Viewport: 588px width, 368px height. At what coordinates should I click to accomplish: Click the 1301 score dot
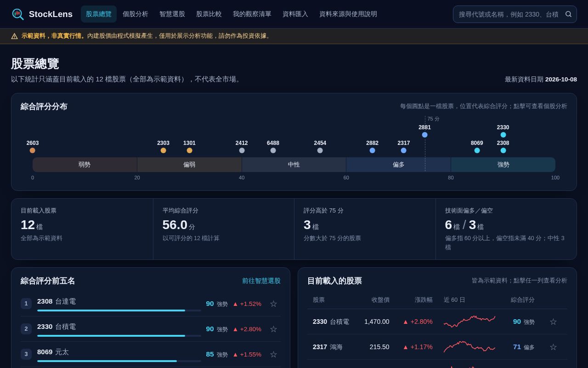point(189,150)
